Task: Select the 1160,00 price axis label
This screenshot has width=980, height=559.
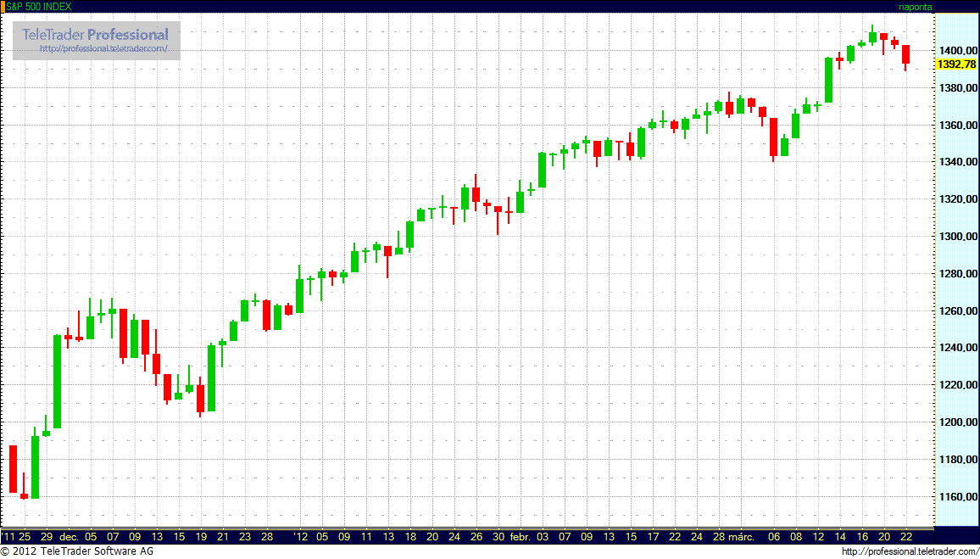Action: pos(957,496)
